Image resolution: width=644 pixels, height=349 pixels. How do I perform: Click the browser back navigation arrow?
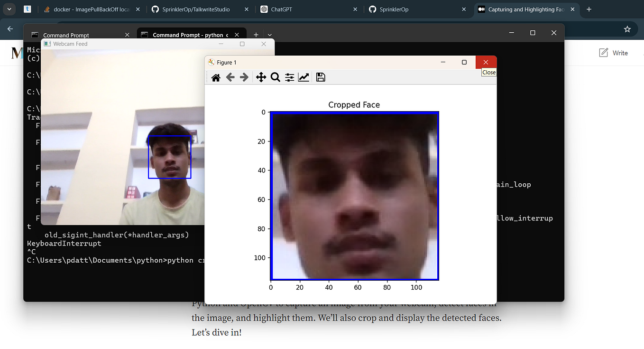(x=10, y=29)
